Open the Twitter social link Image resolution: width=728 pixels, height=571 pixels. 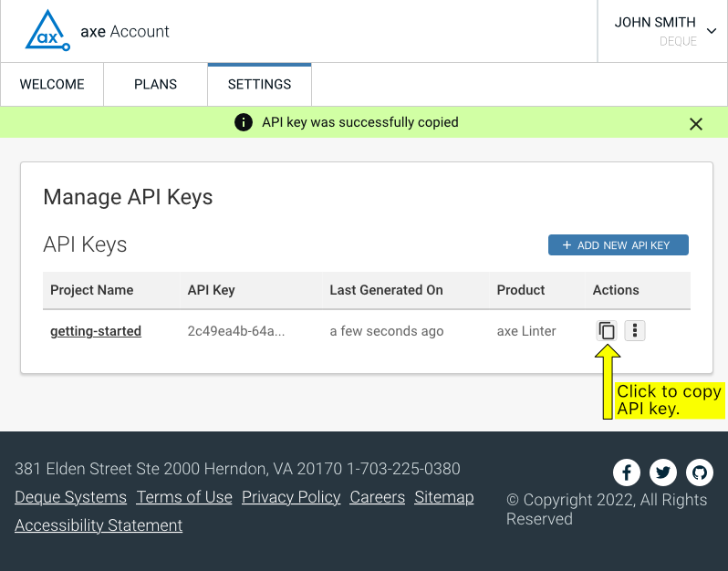click(x=663, y=472)
